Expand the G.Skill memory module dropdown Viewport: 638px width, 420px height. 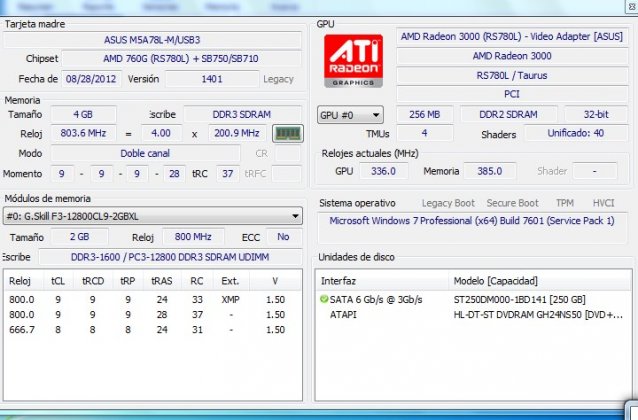(x=153, y=216)
